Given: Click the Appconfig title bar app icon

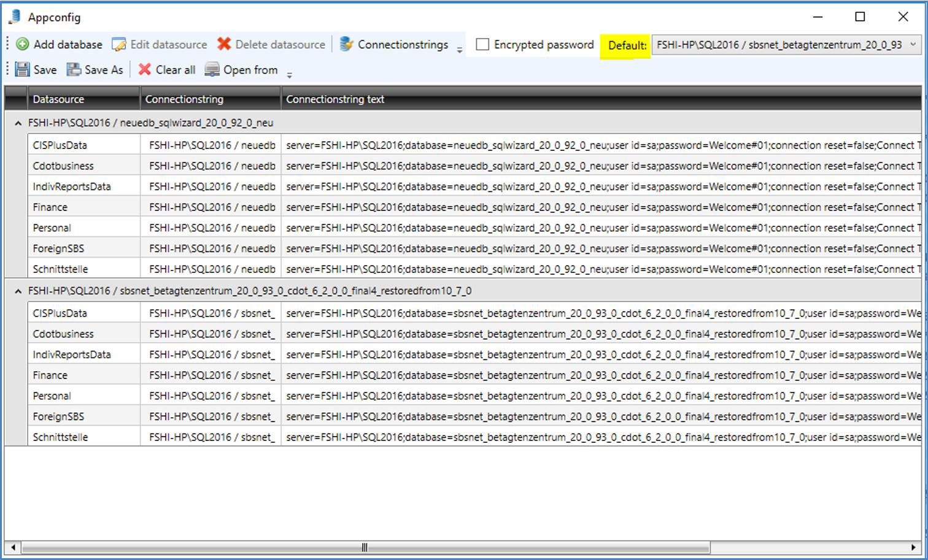Looking at the screenshot, I should (15, 17).
